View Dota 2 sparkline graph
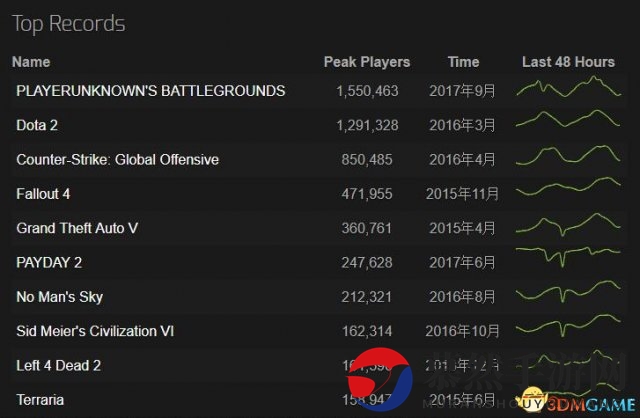Image resolution: width=640 pixels, height=418 pixels. 568,124
